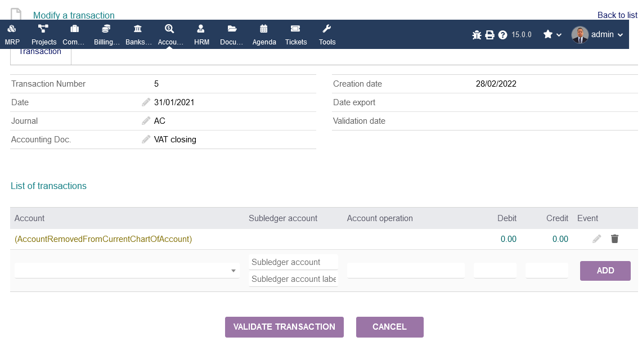Screen dimensions: 642x364
Task: Expand the bookmarks star dropdown
Action: (552, 35)
